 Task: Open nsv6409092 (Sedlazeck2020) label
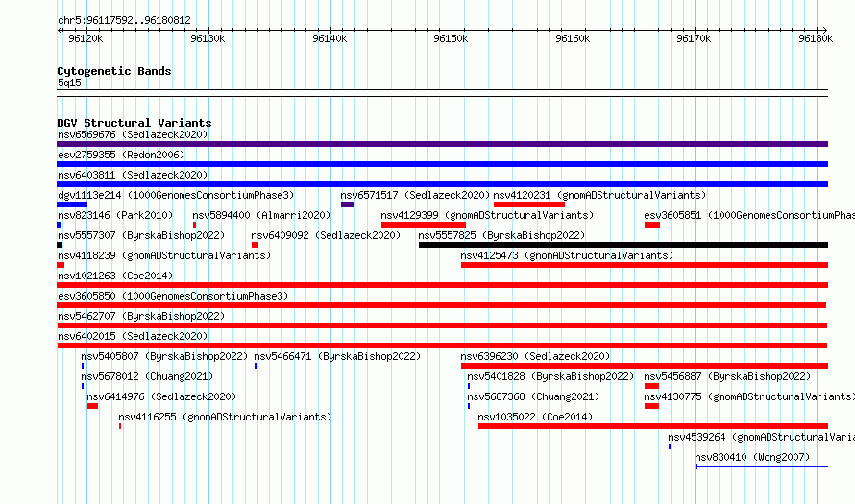pyautogui.click(x=326, y=235)
